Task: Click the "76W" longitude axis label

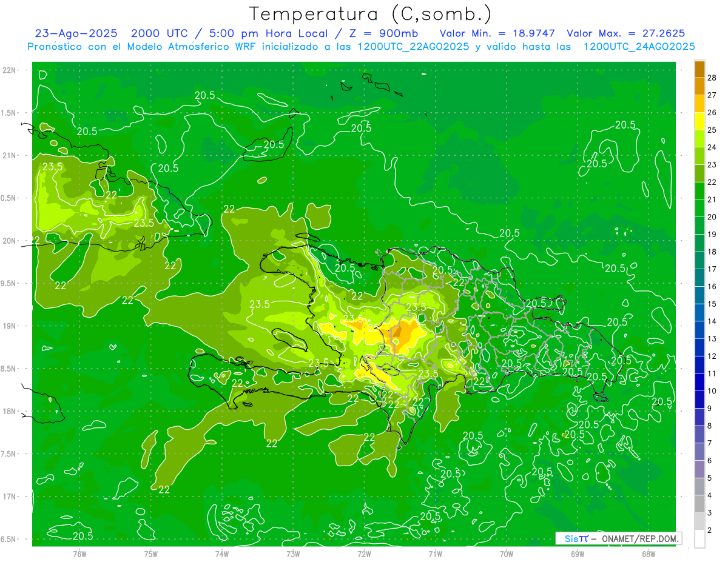Action: click(79, 554)
